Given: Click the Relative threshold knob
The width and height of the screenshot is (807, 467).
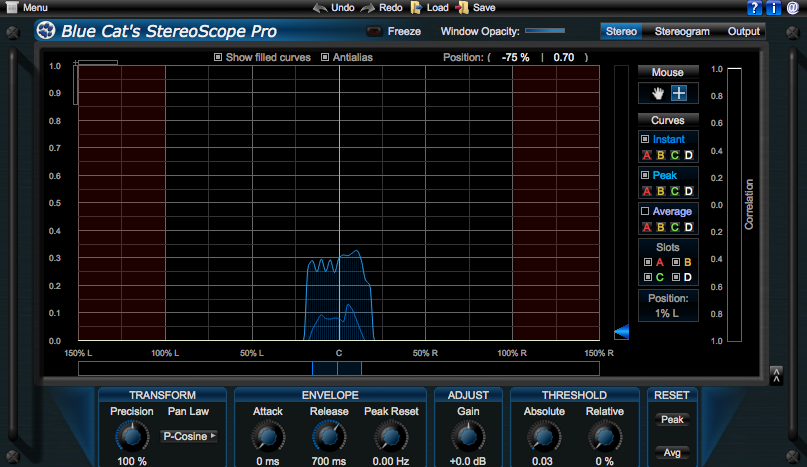Looking at the screenshot, I should coord(605,437).
